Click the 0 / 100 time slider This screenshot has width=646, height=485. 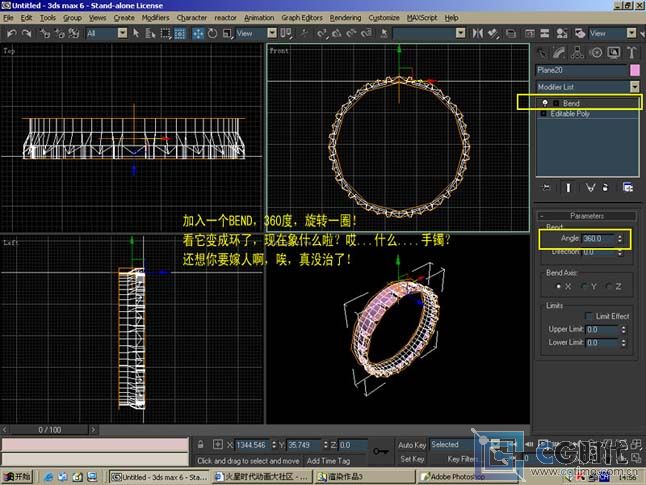pyautogui.click(x=49, y=430)
